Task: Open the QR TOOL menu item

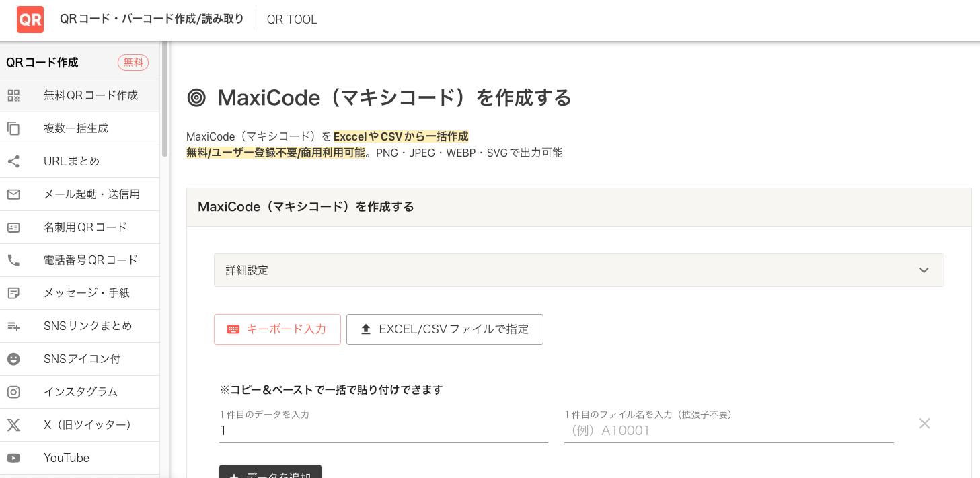Action: (x=292, y=19)
